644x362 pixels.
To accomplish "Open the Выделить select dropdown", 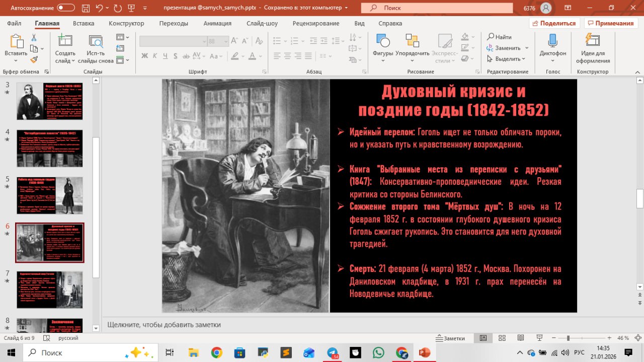I will click(x=507, y=59).
